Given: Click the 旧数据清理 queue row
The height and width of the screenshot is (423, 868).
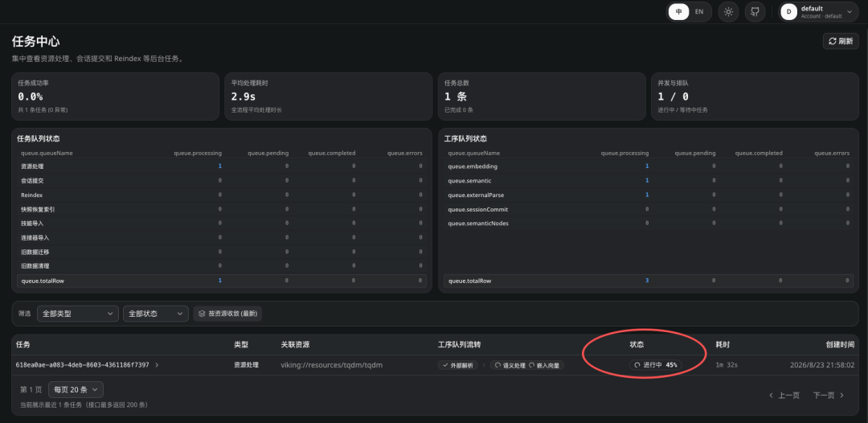Looking at the screenshot, I should click(222, 265).
